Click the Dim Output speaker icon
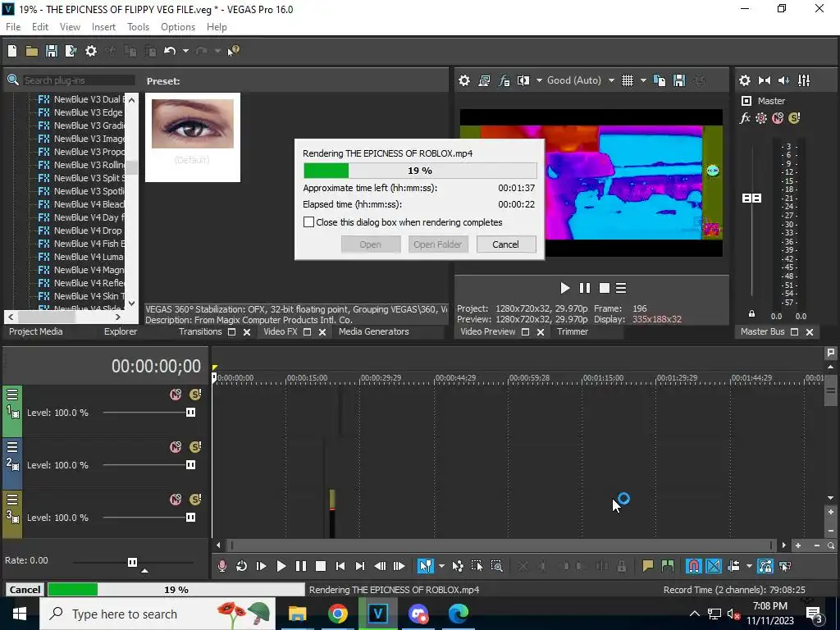This screenshot has width=840, height=630. (783, 80)
